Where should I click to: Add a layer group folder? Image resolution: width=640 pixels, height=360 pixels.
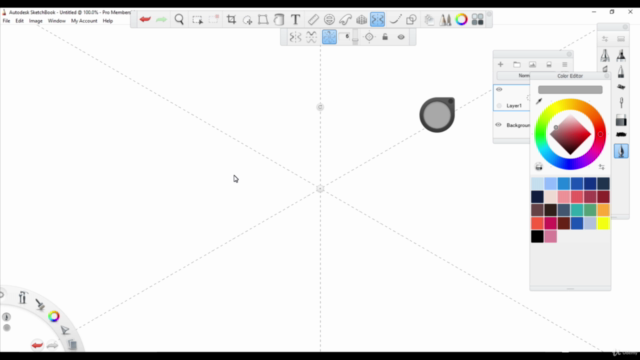point(517,64)
